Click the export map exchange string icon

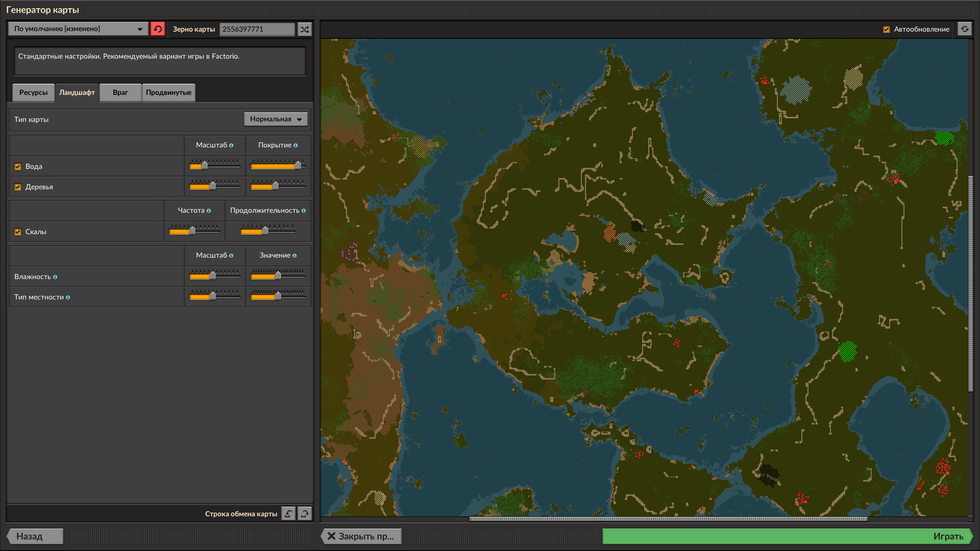coord(305,514)
